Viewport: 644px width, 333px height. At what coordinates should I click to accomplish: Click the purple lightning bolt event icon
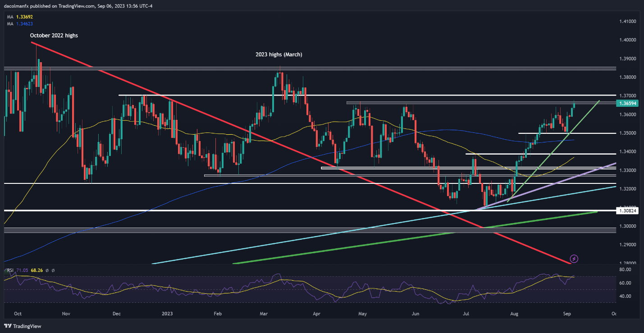tap(574, 259)
